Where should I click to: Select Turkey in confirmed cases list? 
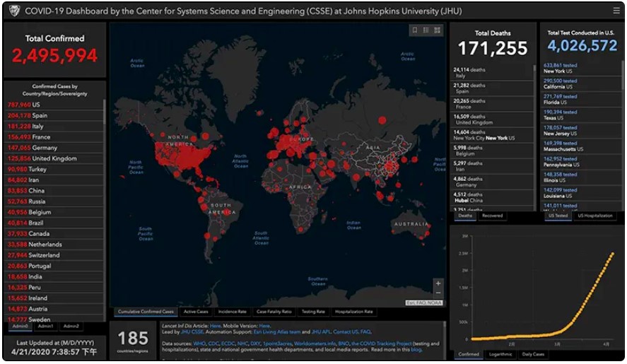54,170
